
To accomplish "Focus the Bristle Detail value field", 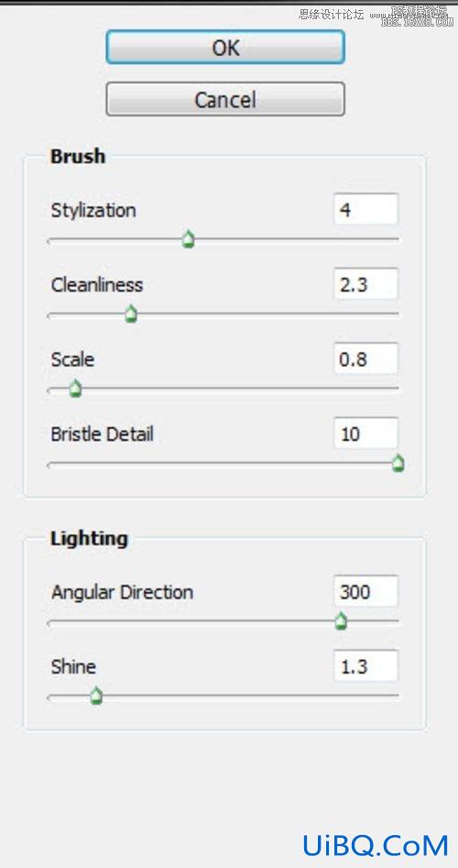I will click(x=365, y=434).
